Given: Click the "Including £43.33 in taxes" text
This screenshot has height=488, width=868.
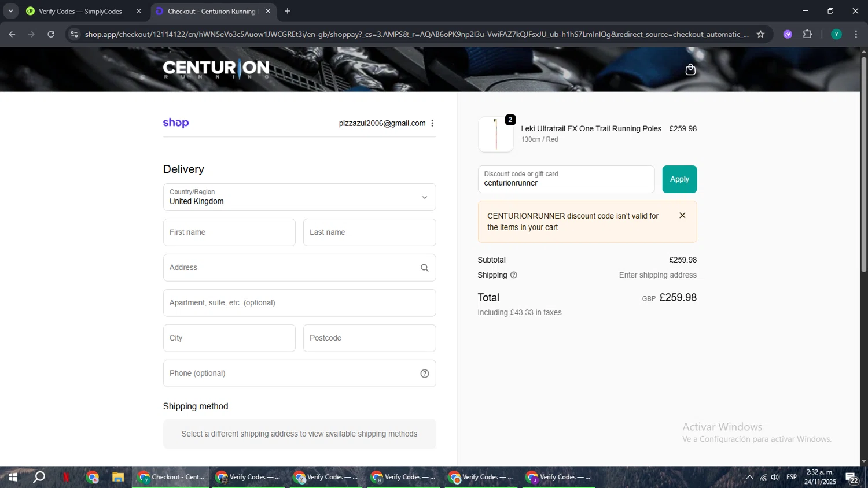Looking at the screenshot, I should point(519,312).
